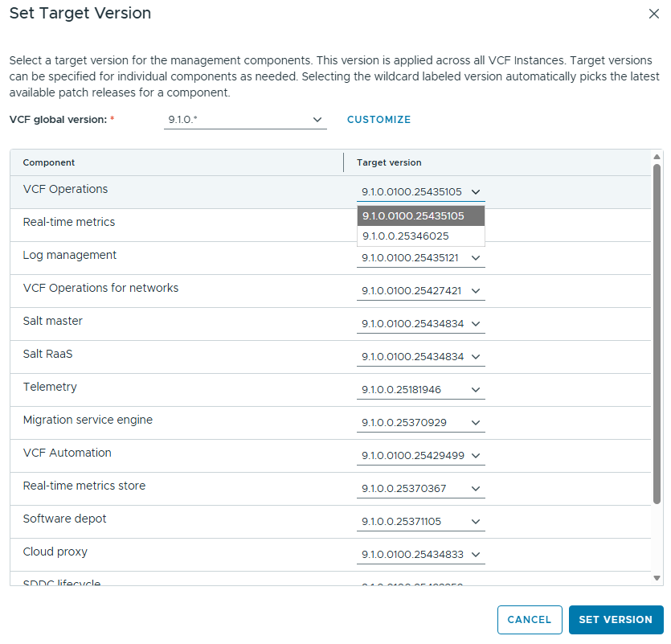The width and height of the screenshot is (671, 644).
Task: Select the VCF Automation row label
Action: tap(68, 453)
